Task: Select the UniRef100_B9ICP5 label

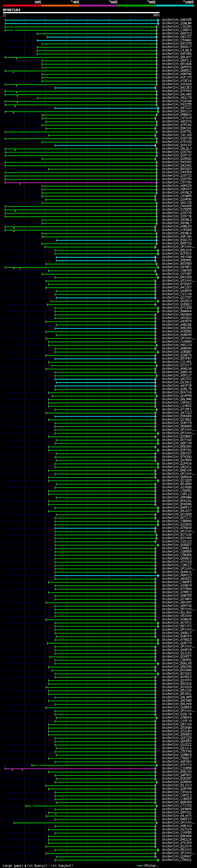Action: click(x=177, y=43)
